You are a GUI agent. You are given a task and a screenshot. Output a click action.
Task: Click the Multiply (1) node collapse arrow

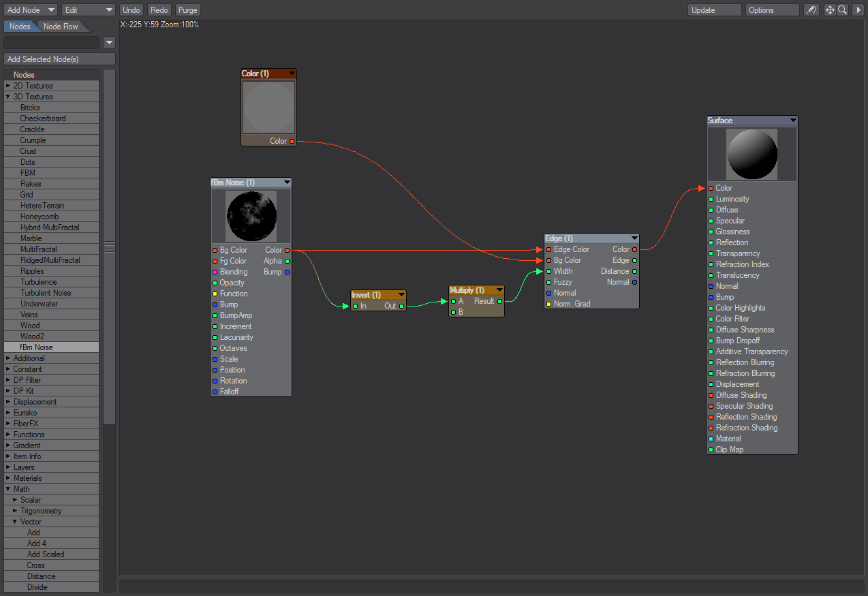[499, 290]
